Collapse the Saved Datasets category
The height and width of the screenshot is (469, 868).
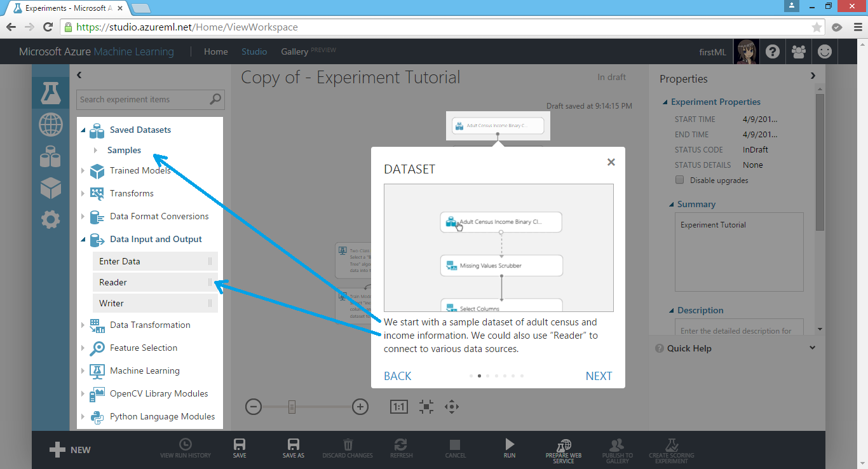tap(83, 130)
